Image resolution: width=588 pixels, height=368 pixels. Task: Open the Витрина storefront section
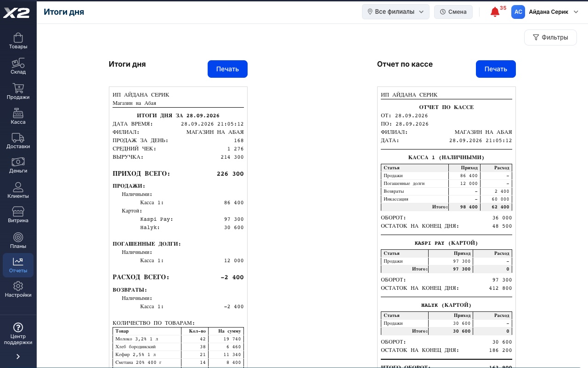pos(18,215)
